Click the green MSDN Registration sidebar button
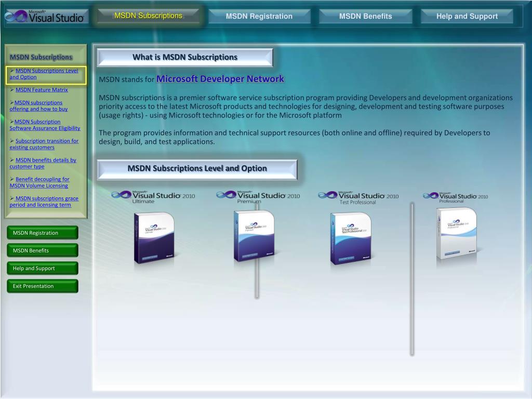 43,233
